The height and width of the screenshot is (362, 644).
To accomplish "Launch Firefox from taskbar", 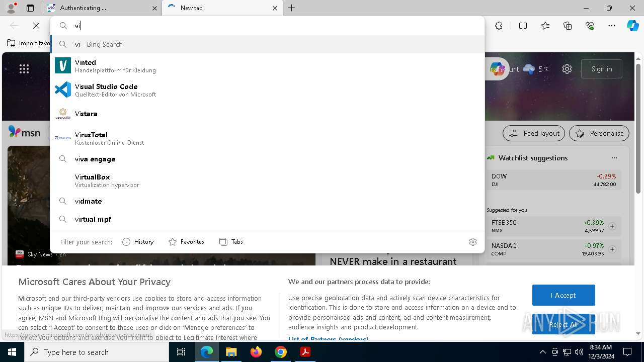I will click(x=256, y=352).
